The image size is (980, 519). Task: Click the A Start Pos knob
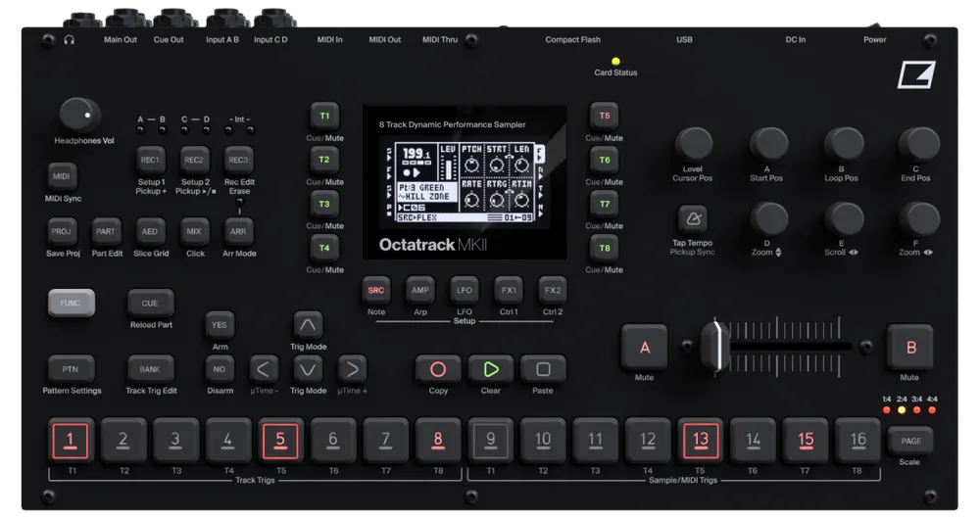[768, 144]
